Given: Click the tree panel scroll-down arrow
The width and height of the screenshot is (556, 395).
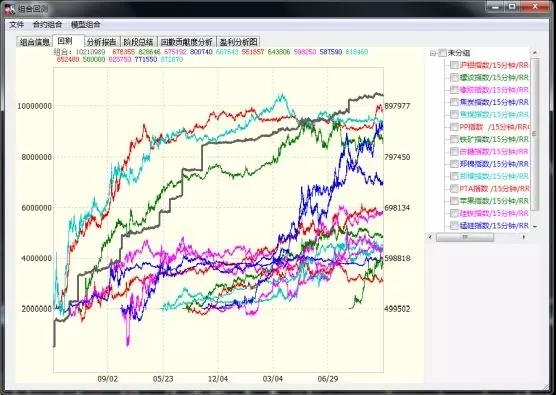Looking at the screenshot, I should [535, 227].
